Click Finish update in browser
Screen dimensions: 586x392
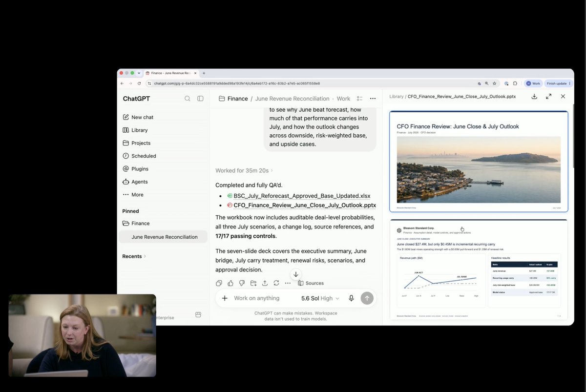point(558,83)
